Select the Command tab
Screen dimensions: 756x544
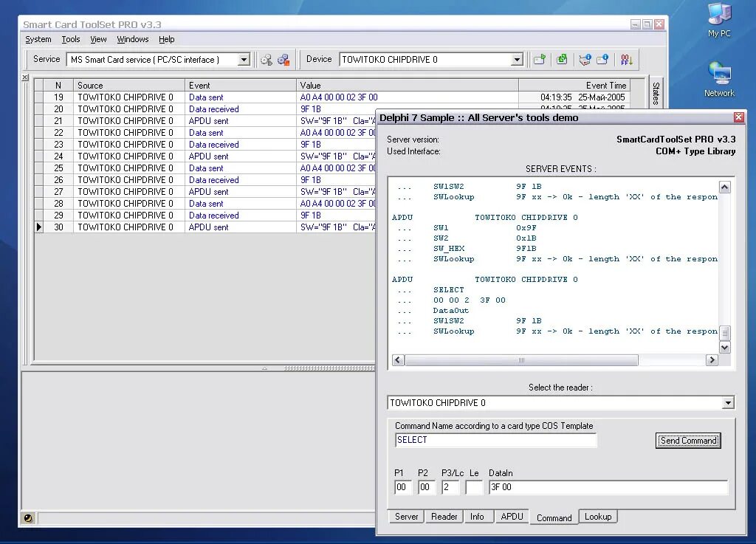coord(554,517)
